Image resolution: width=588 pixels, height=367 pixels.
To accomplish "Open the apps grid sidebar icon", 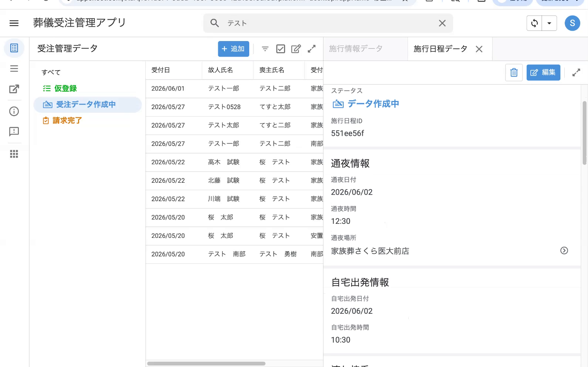I will (x=14, y=154).
